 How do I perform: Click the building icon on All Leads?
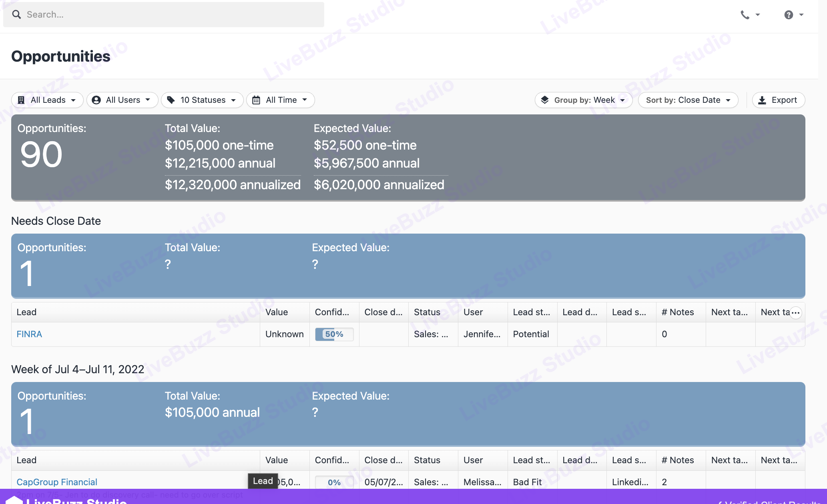[x=21, y=100]
